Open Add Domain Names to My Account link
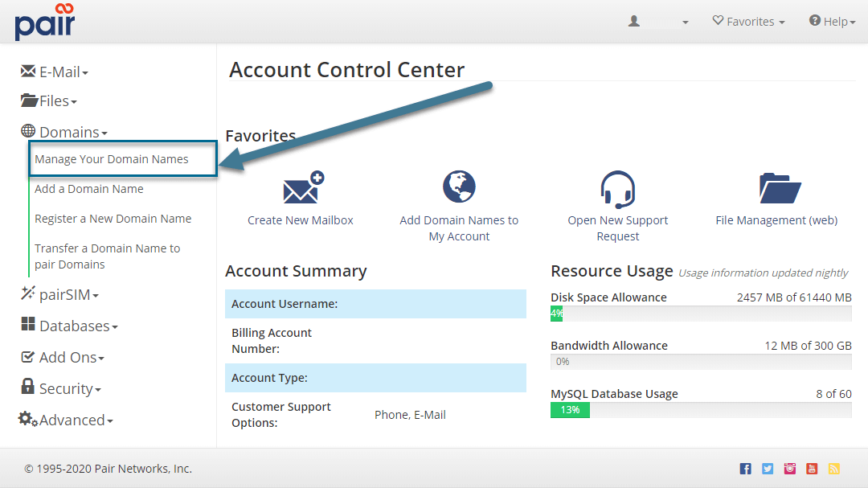The image size is (868, 488). coord(459,228)
